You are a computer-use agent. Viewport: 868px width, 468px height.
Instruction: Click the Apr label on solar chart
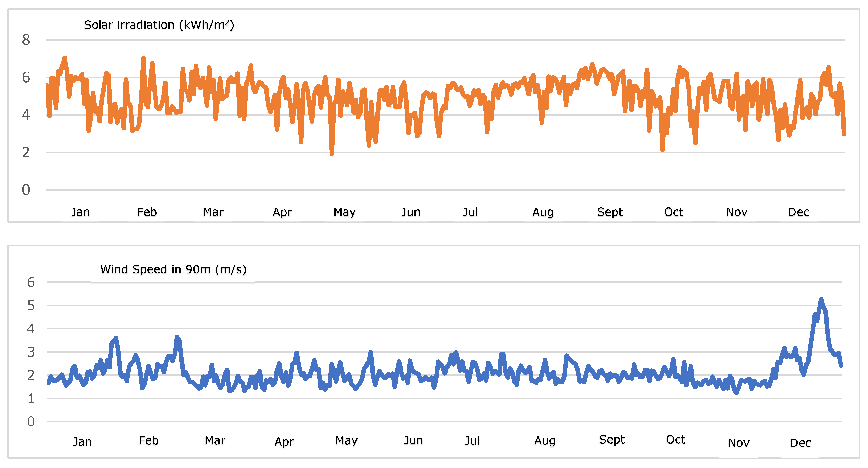(282, 212)
